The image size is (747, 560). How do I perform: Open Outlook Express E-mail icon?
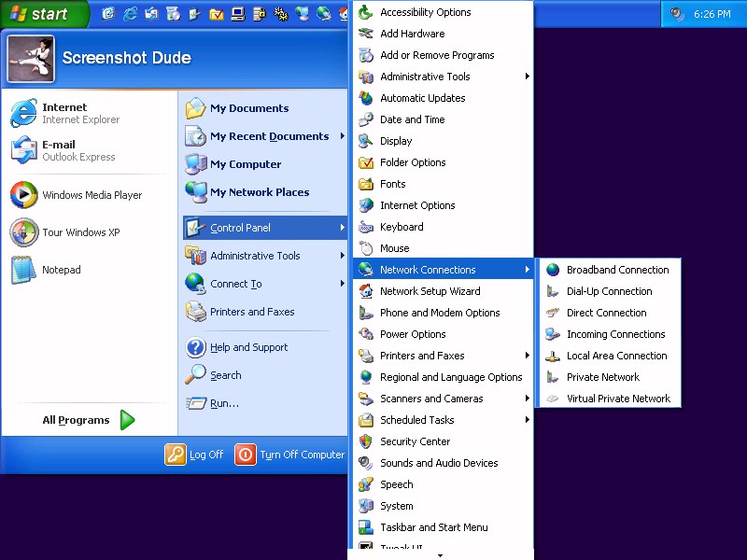(x=23, y=150)
